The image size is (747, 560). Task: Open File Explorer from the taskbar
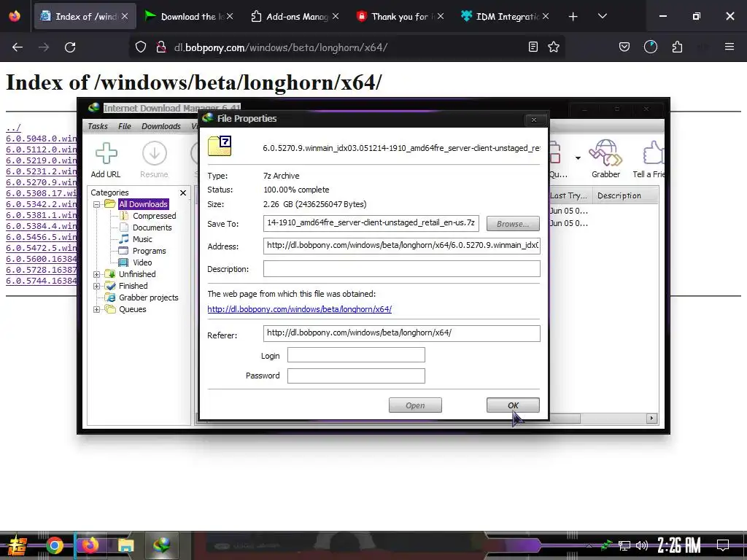coord(125,545)
